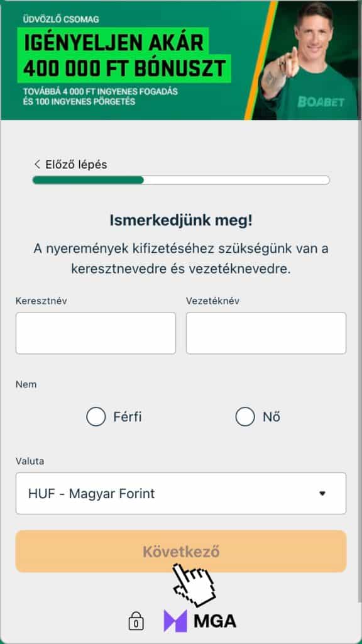This screenshot has width=362, height=644.
Task: Click inside the Keresztnév input field
Action: (96, 333)
